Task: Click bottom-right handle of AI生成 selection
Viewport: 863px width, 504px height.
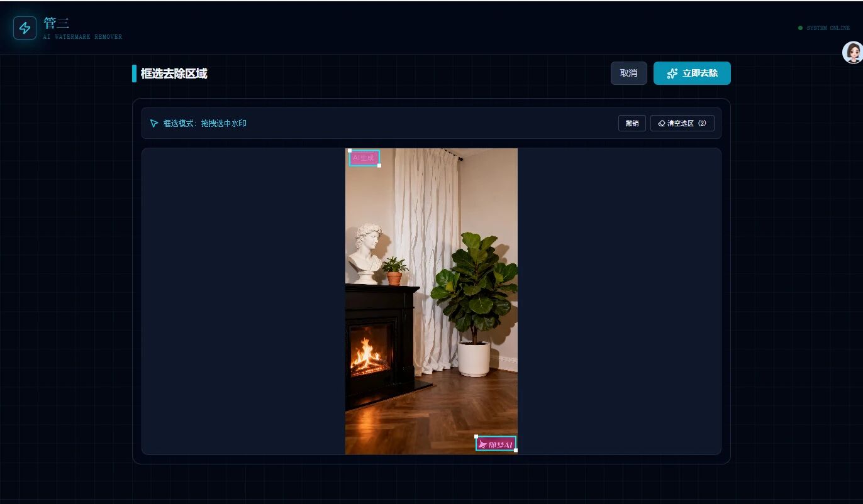Action: tap(379, 166)
